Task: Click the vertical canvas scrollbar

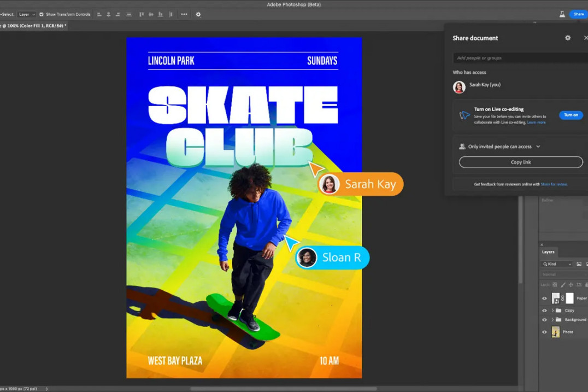Action: tap(520, 240)
